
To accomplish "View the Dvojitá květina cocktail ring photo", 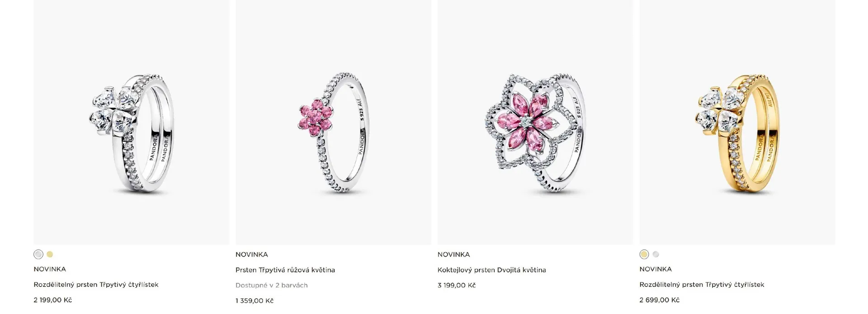I will (x=535, y=122).
